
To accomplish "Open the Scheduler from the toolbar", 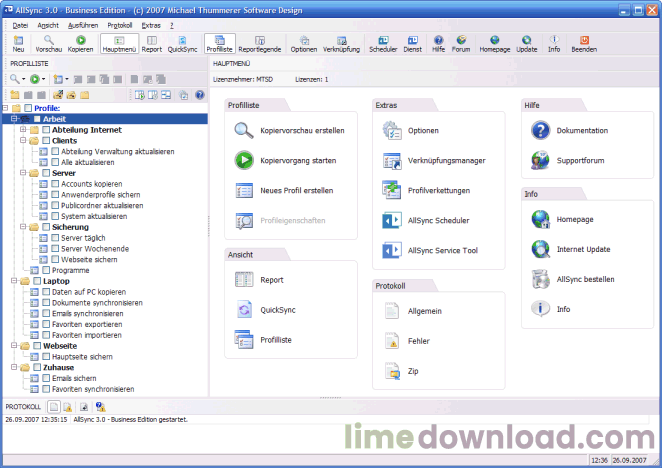I will pos(382,41).
